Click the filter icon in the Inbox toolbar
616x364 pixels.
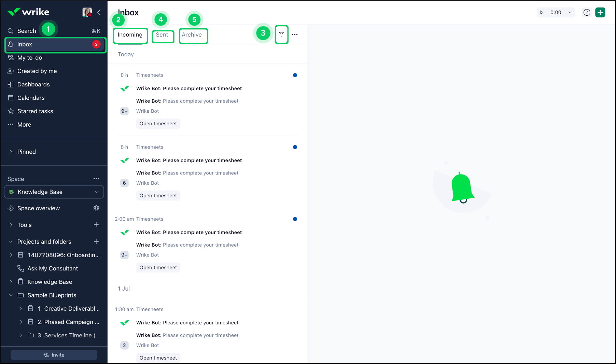(281, 34)
